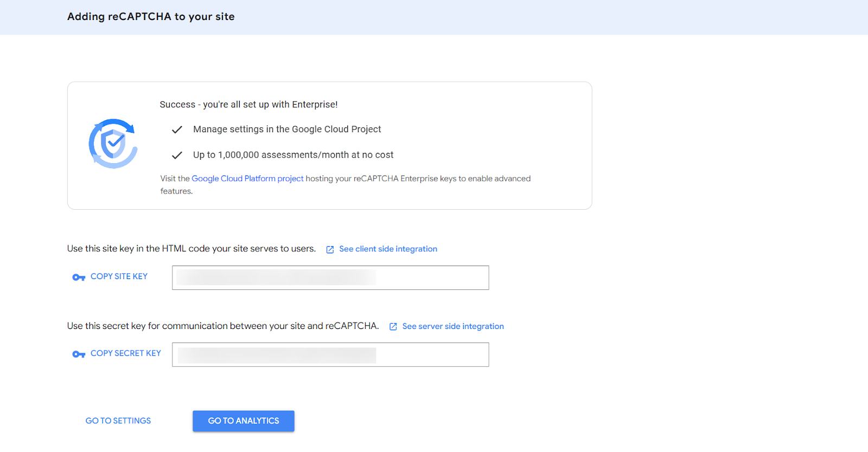Click the 'Use this site key in the HTML code' text
This screenshot has height=452, width=868.
click(x=192, y=249)
